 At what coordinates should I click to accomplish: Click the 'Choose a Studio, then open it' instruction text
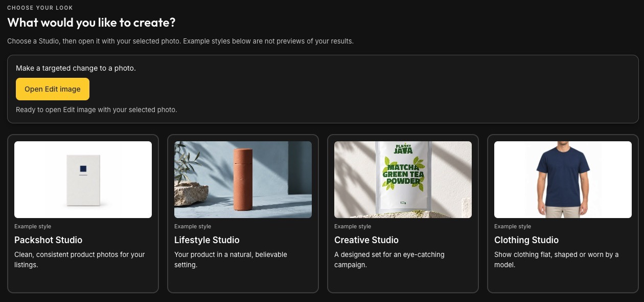[x=180, y=41]
